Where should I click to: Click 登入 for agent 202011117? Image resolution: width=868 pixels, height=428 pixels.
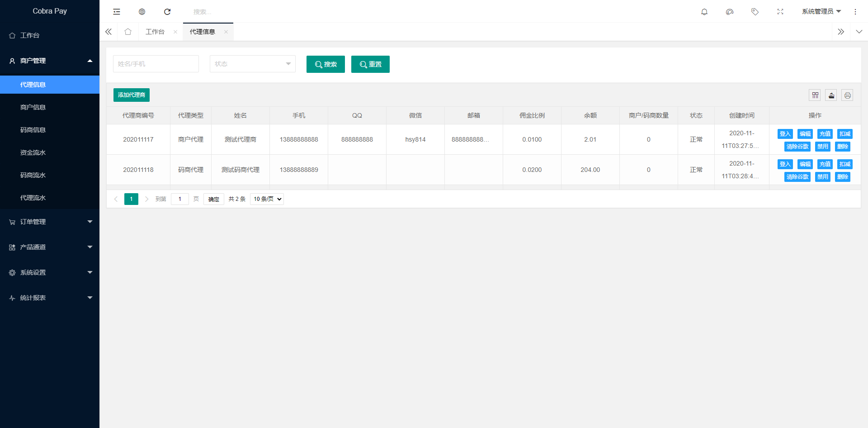pos(785,134)
